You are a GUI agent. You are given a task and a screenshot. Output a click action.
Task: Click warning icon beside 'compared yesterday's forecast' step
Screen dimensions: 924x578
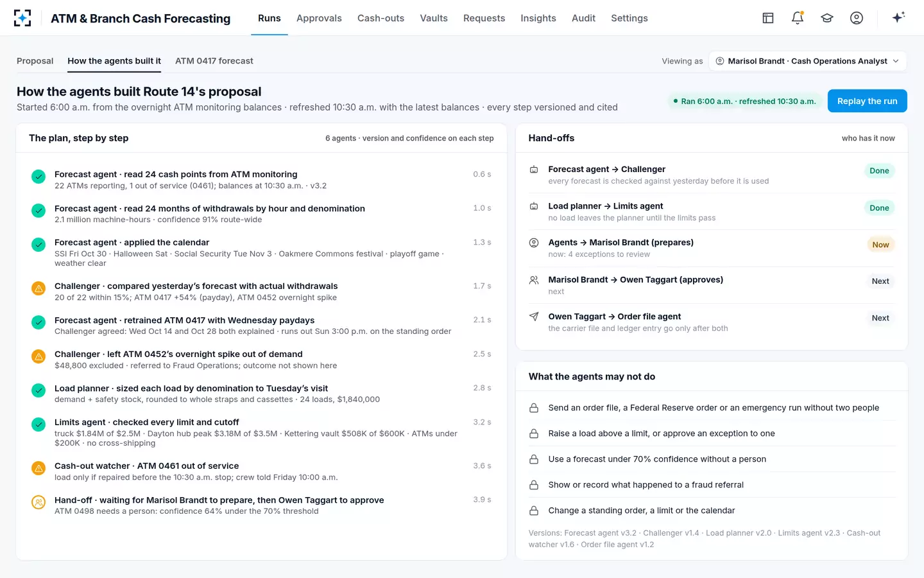pos(38,288)
